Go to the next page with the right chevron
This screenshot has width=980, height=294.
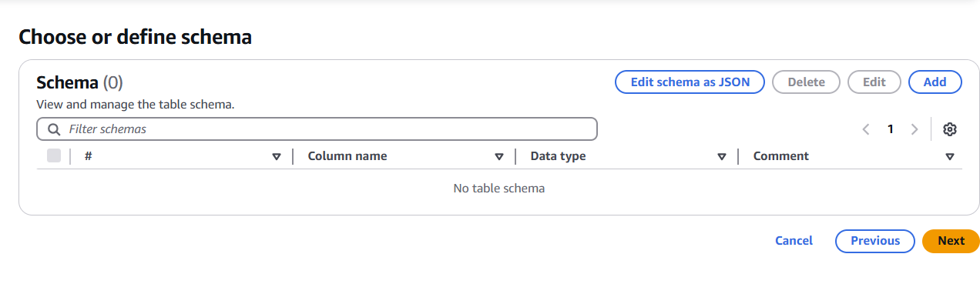click(x=915, y=129)
